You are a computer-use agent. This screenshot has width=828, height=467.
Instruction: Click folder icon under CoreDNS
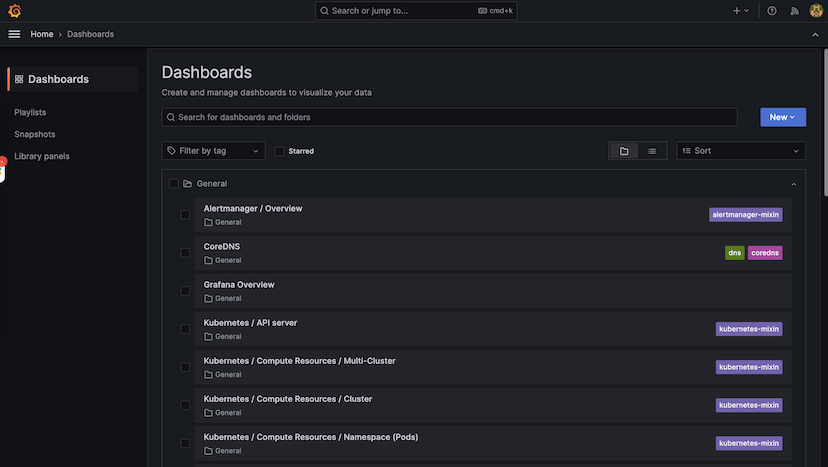[208, 260]
